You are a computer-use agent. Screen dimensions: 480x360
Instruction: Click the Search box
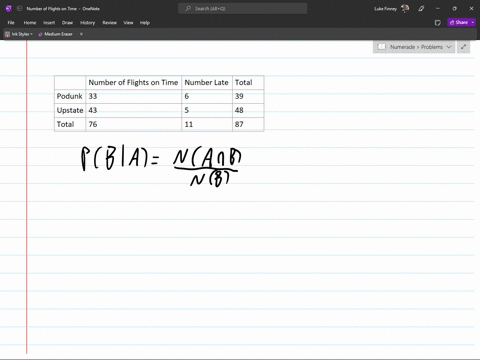(243, 9)
